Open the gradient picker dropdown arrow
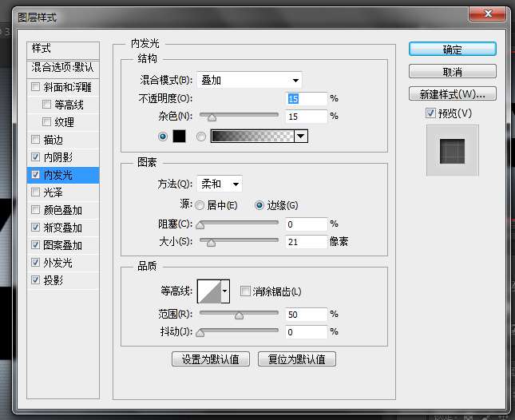Viewport: 515px width, 420px height. point(301,137)
